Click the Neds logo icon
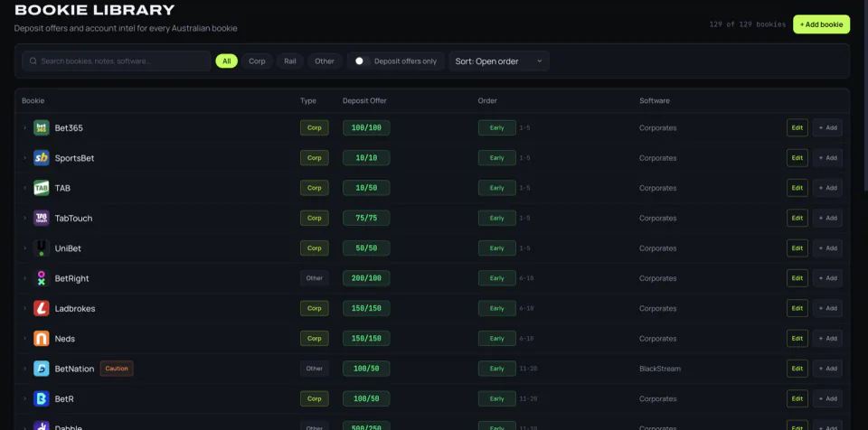This screenshot has height=430, width=868. tap(42, 338)
